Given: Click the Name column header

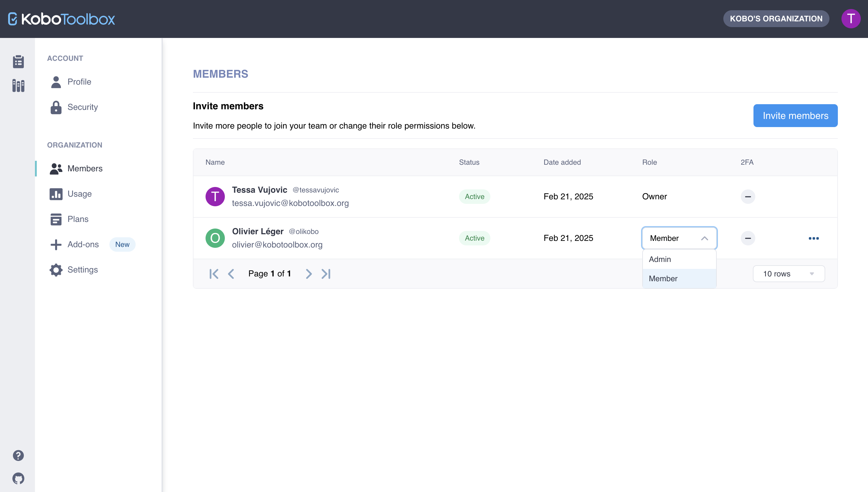Looking at the screenshot, I should coord(215,162).
